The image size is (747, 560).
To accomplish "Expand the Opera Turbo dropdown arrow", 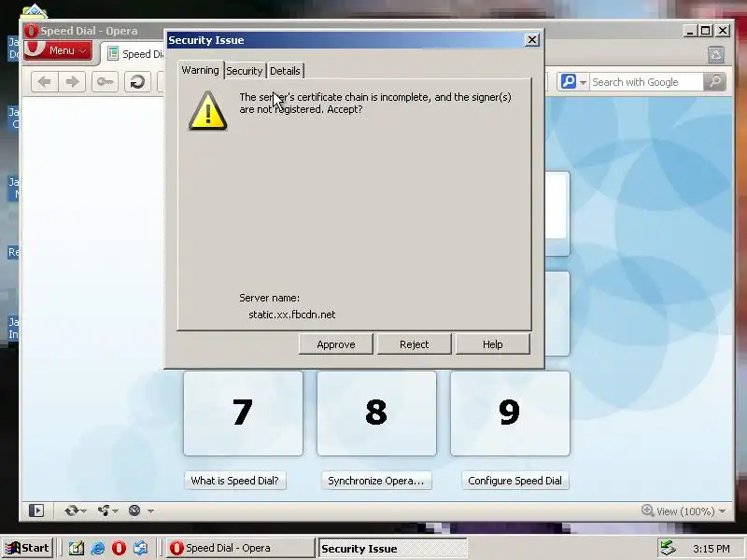I will [150, 511].
